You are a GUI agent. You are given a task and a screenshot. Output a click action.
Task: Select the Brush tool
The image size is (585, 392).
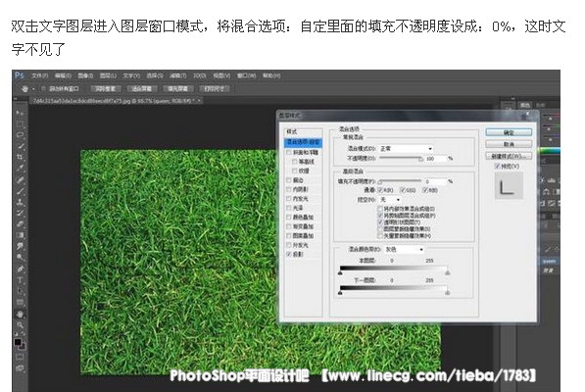pos(20,191)
